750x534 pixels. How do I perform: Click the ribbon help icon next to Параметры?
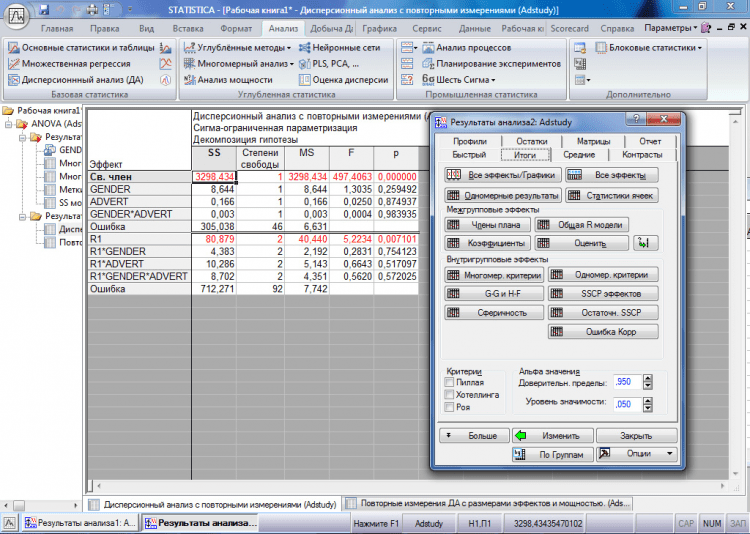[706, 28]
